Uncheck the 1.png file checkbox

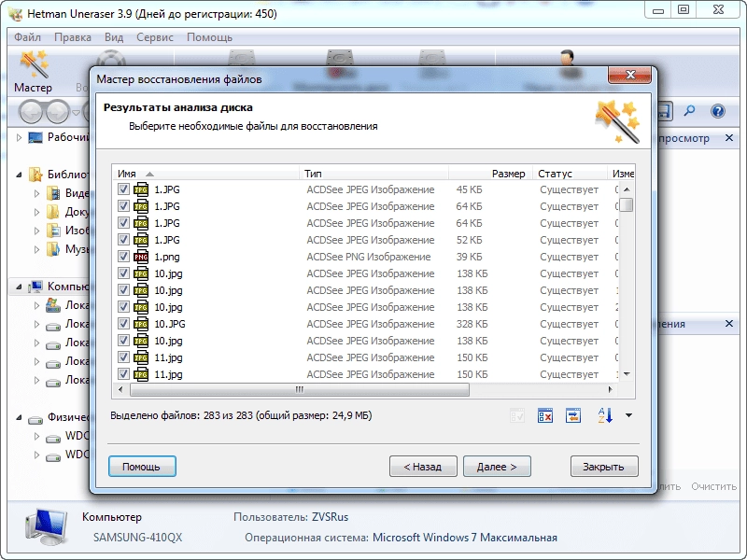tap(123, 256)
